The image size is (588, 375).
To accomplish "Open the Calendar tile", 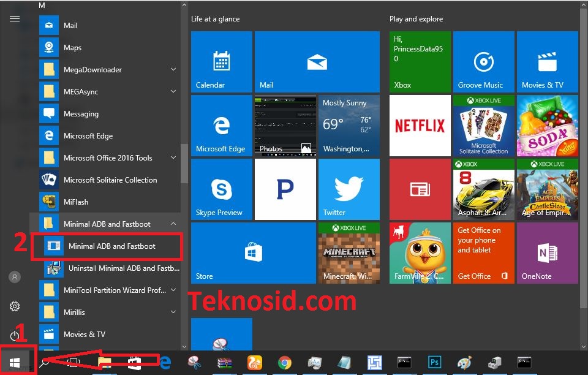I will (x=222, y=61).
